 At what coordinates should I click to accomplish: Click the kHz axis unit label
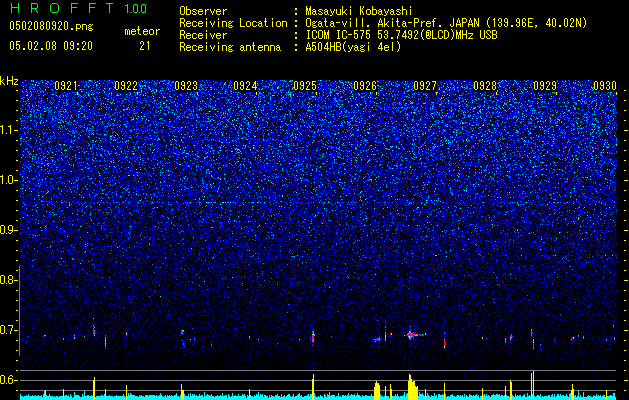pyautogui.click(x=9, y=81)
